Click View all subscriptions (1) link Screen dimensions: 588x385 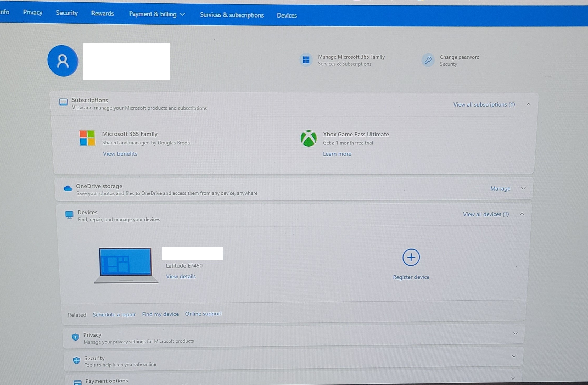[x=484, y=104]
